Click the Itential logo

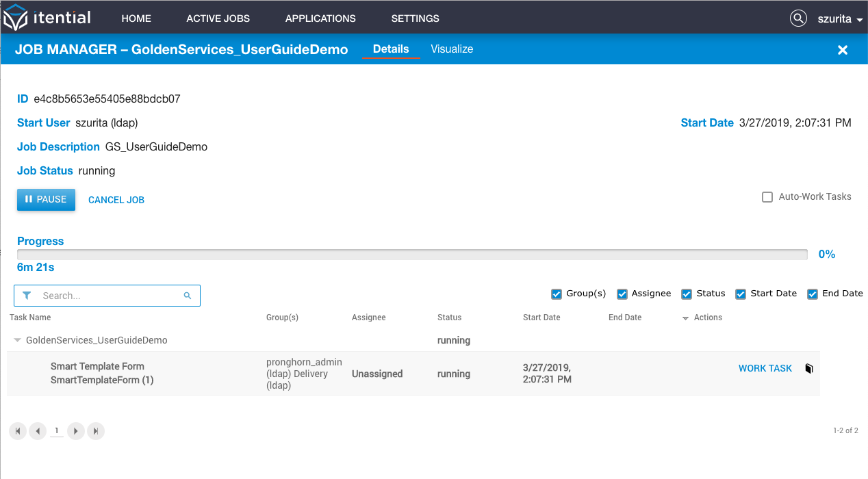point(47,18)
